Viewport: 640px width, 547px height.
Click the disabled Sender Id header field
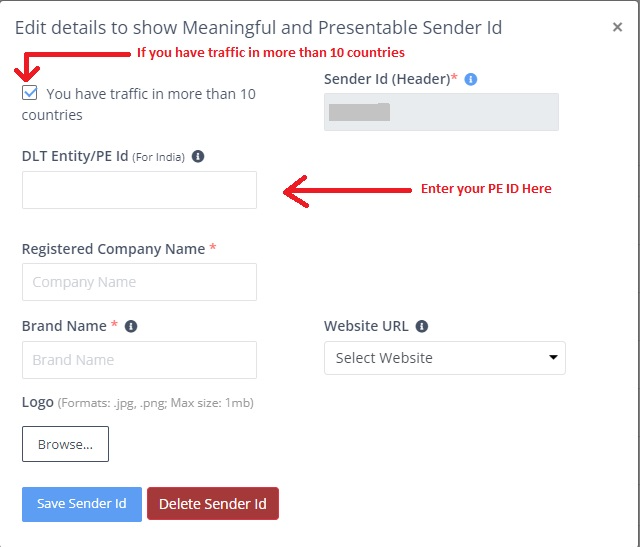tap(441, 112)
